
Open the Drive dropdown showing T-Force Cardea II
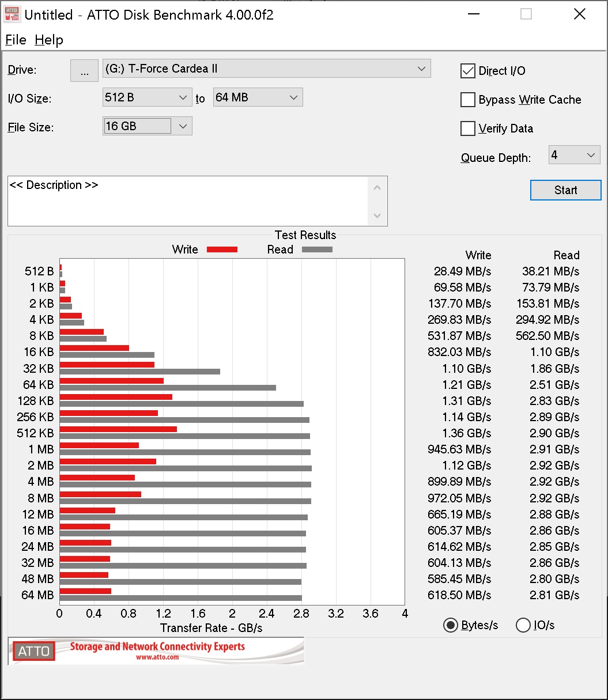[x=266, y=69]
